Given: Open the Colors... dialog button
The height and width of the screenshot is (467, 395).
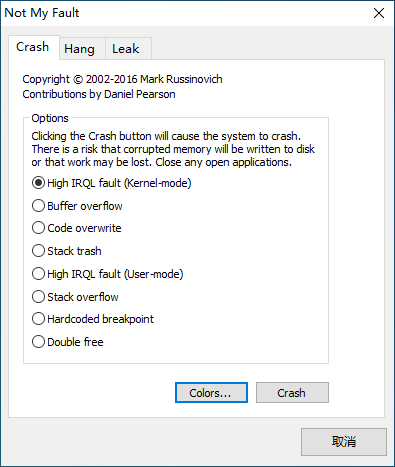Looking at the screenshot, I should (211, 393).
